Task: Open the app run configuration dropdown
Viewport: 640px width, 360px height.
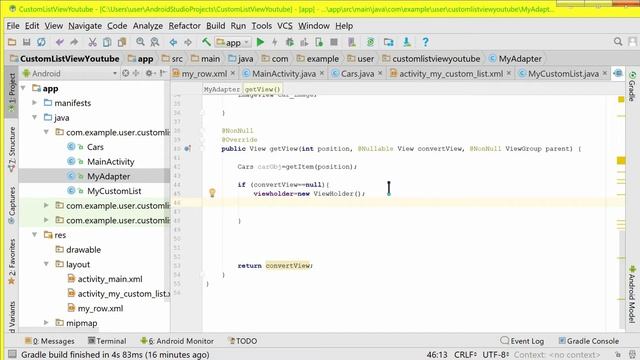Action: coord(233,42)
